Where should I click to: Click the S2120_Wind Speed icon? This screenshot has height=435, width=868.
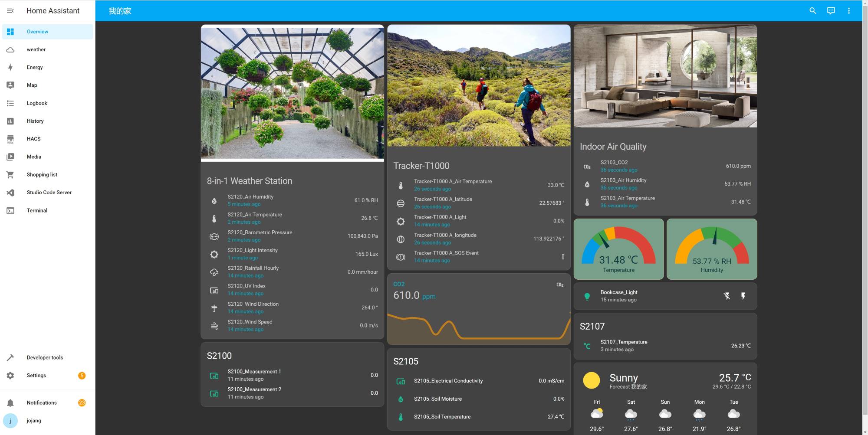click(214, 326)
